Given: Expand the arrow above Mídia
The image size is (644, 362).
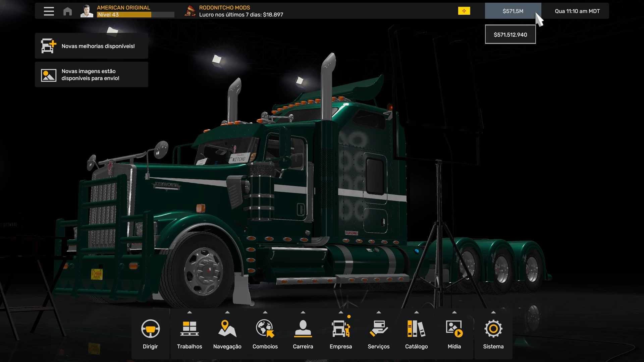Looking at the screenshot, I should click(x=454, y=312).
